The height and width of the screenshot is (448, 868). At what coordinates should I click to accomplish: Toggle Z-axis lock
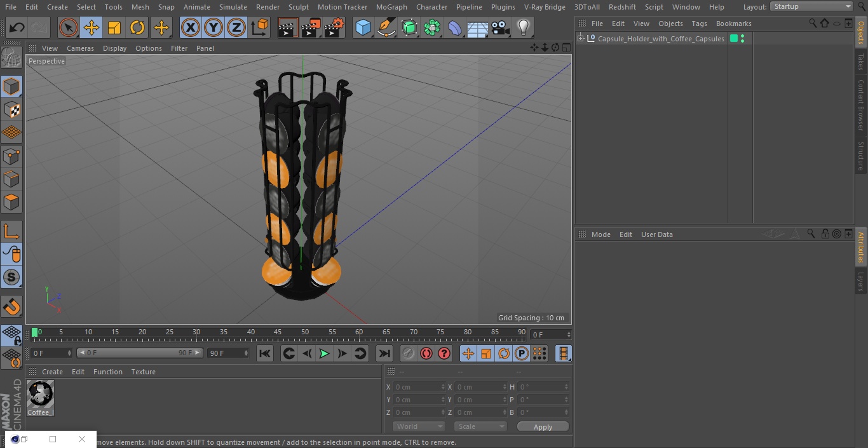click(x=236, y=27)
